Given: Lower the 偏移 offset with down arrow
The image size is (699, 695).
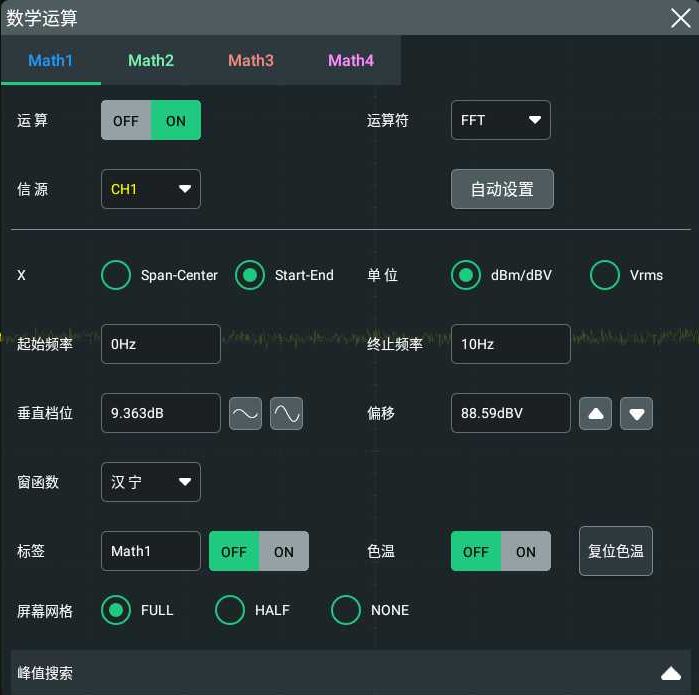Looking at the screenshot, I should tap(636, 414).
